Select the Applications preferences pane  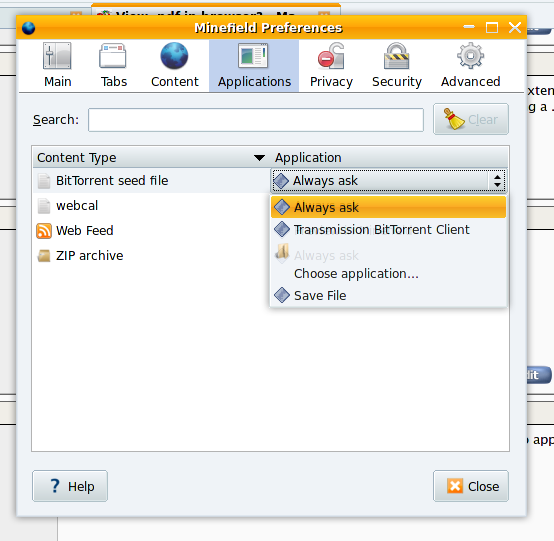coord(254,65)
